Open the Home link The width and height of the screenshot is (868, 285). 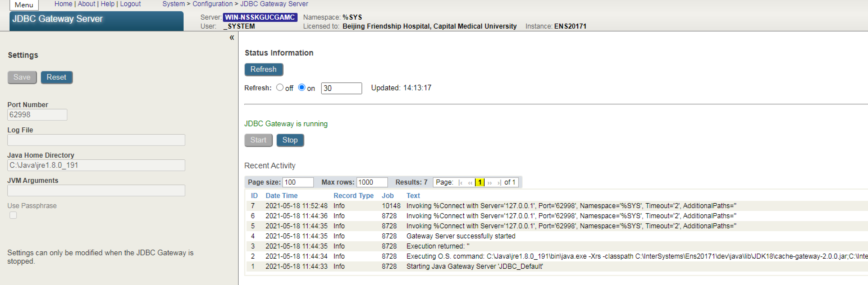[63, 4]
